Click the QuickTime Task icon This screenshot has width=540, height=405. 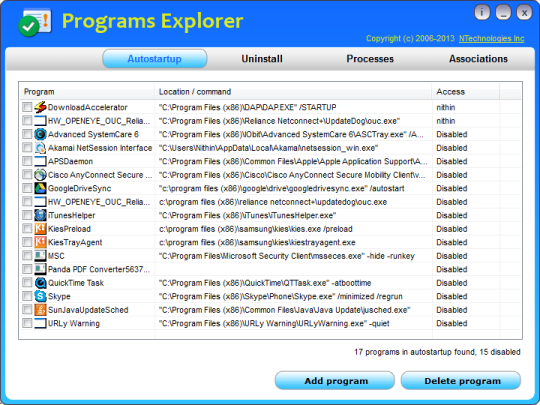[40, 283]
